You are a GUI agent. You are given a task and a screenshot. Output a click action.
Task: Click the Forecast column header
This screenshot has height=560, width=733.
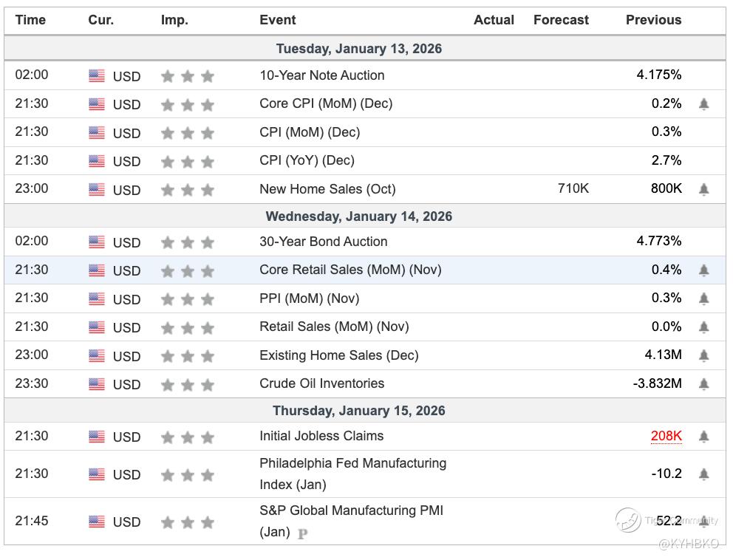561,20
